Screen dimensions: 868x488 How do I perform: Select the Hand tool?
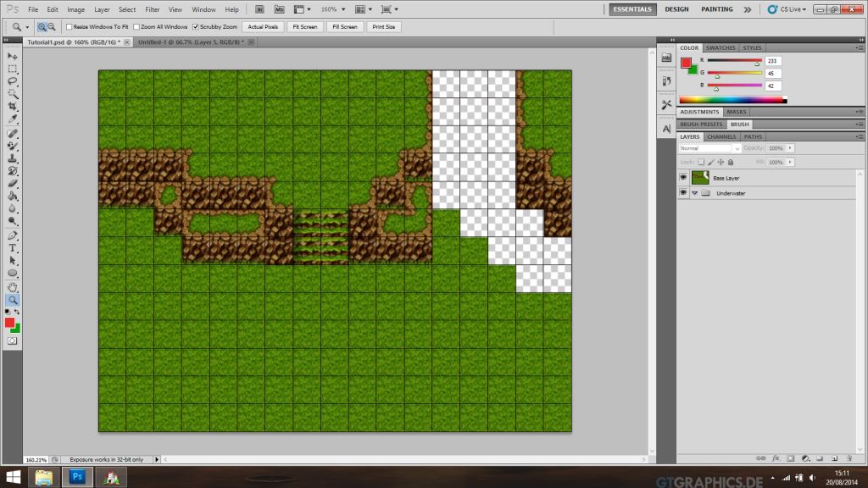click(12, 287)
